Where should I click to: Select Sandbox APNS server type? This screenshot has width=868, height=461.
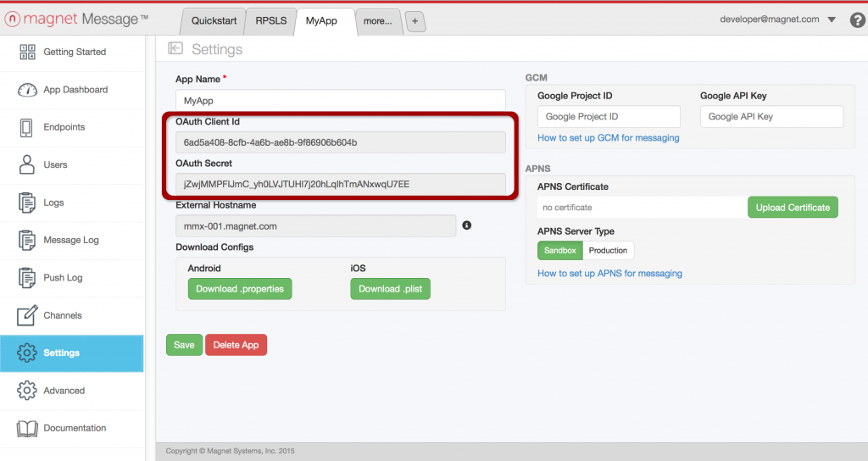pyautogui.click(x=559, y=250)
